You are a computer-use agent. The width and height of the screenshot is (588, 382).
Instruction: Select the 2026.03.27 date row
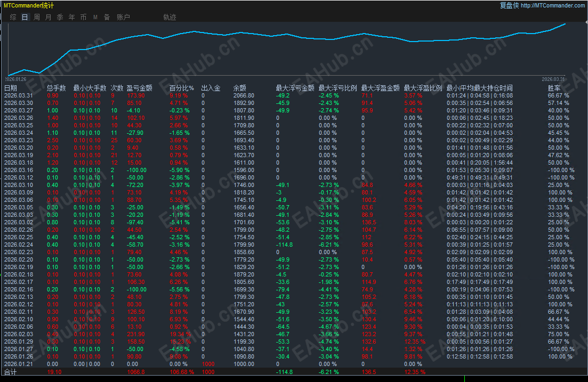[18, 111]
